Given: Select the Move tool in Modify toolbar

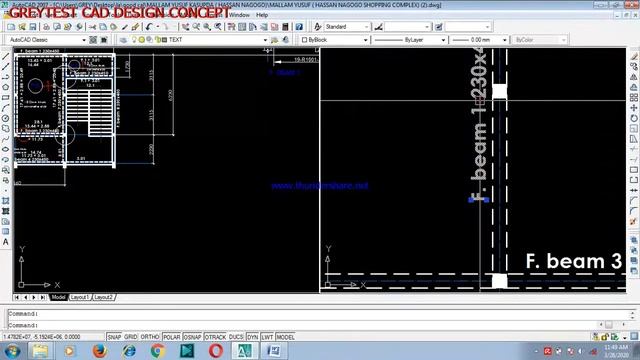Looking at the screenshot, I should click(x=633, y=108).
